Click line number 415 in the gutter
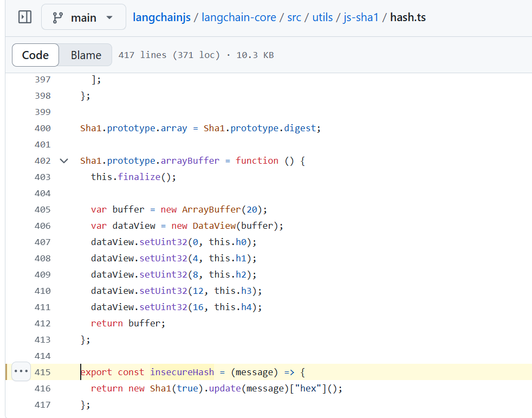 click(x=43, y=372)
